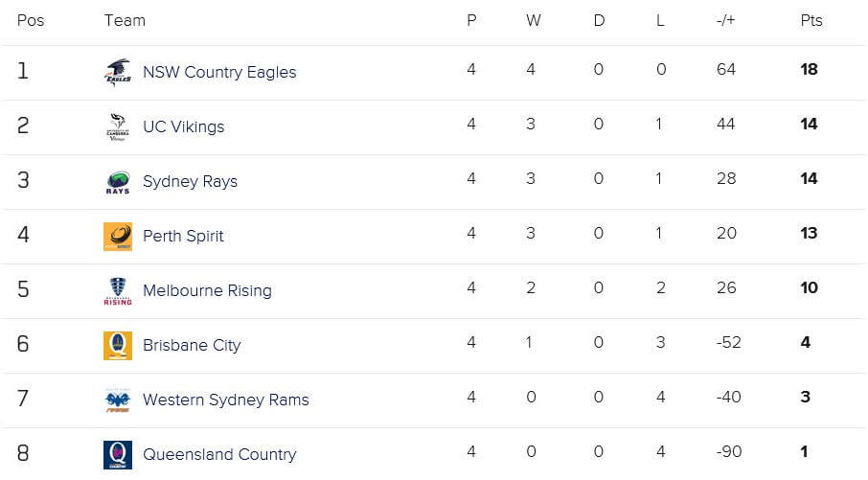
Task: Click the Pos column header
Action: [x=31, y=20]
